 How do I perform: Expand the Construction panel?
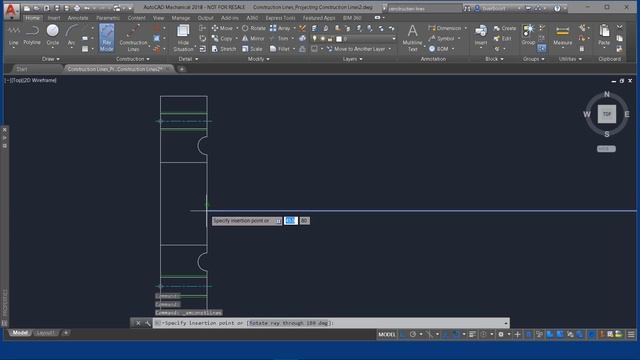(x=133, y=59)
